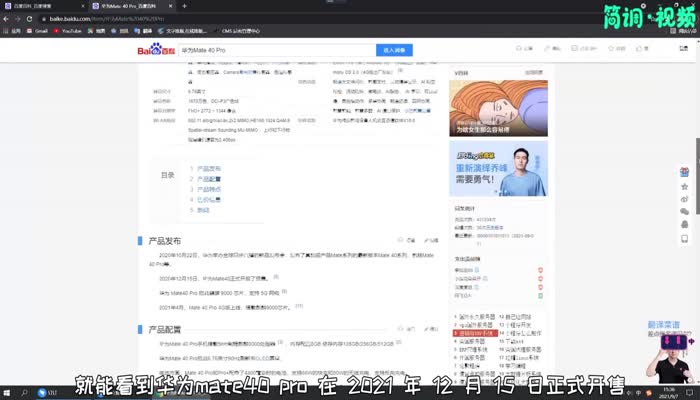Jump to 产品配置 in the contents list

209,179
